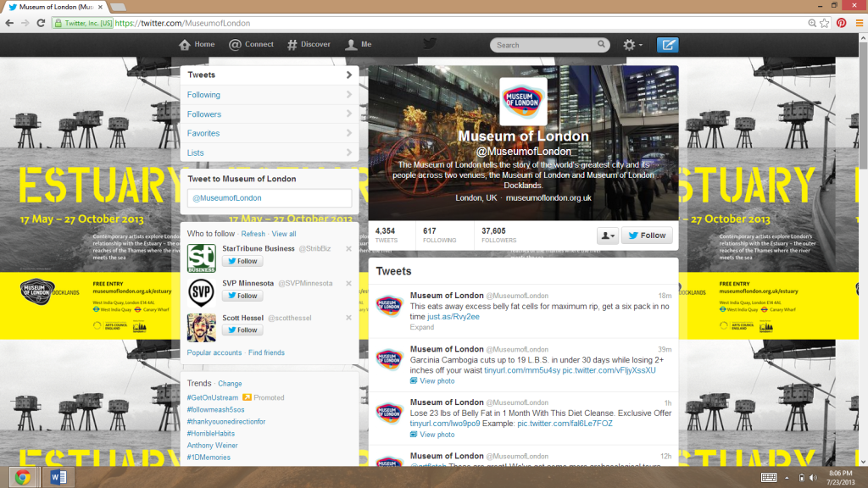The height and width of the screenshot is (488, 868).
Task: Open Chrome menu hamburger icon
Action: [860, 23]
